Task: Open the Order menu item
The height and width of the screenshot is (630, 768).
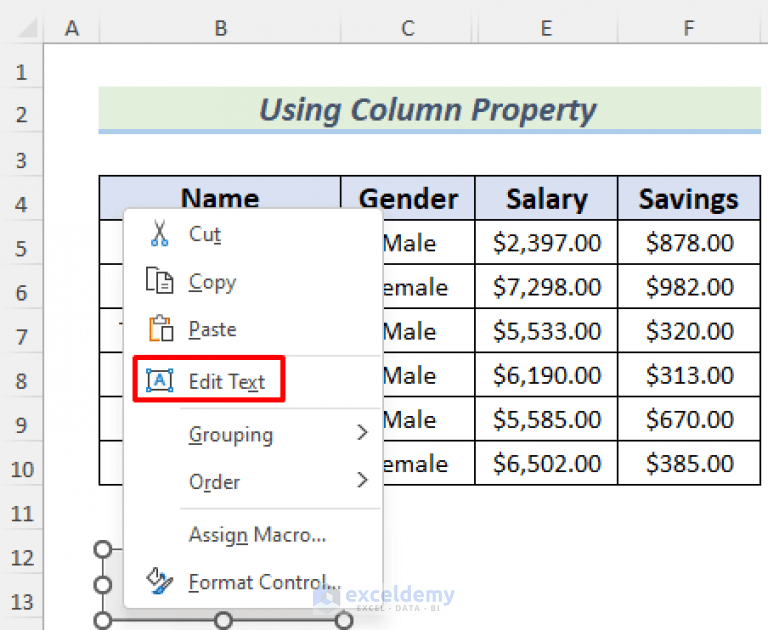Action: point(252,482)
